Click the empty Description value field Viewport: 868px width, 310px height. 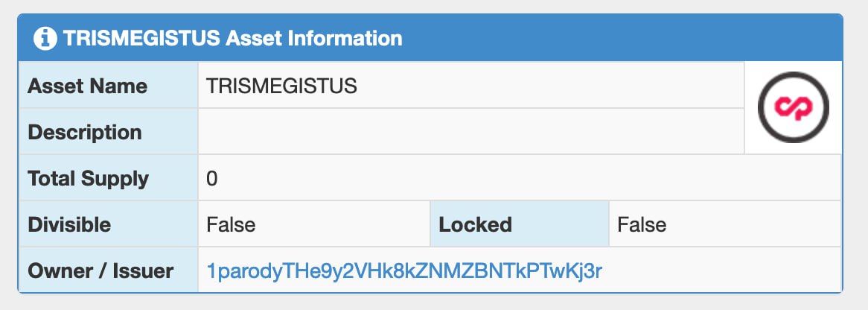coord(471,131)
